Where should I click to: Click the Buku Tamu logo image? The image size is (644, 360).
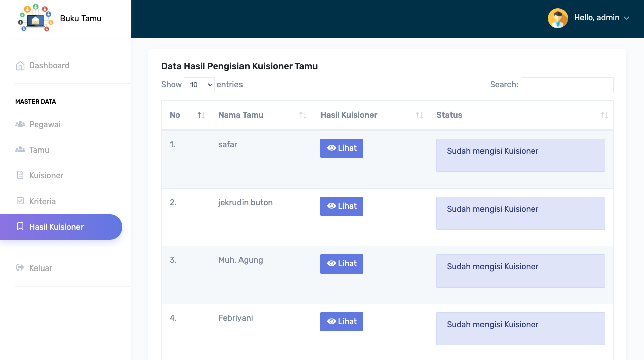coord(35,18)
